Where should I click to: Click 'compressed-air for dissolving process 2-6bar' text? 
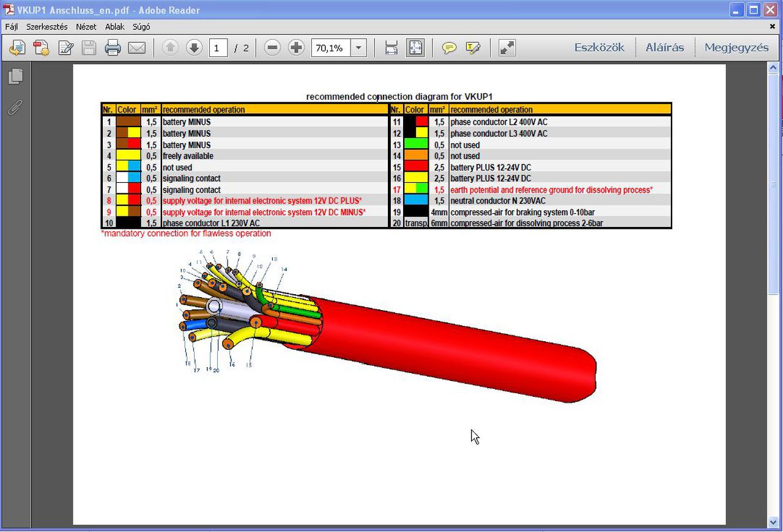tap(527, 223)
